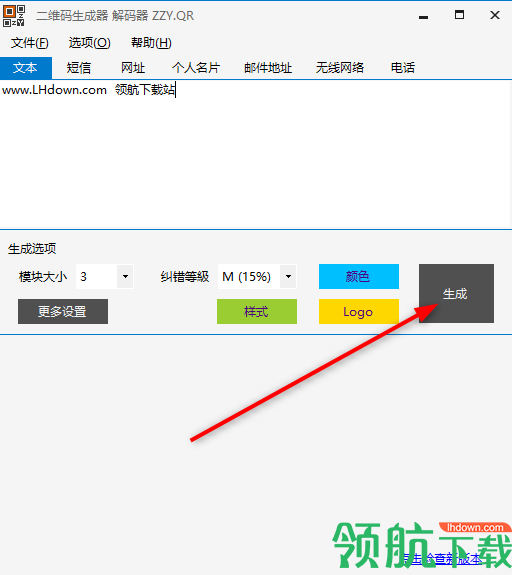Expand the 纠错等级 dropdown arrow
The image size is (512, 575).
[288, 276]
